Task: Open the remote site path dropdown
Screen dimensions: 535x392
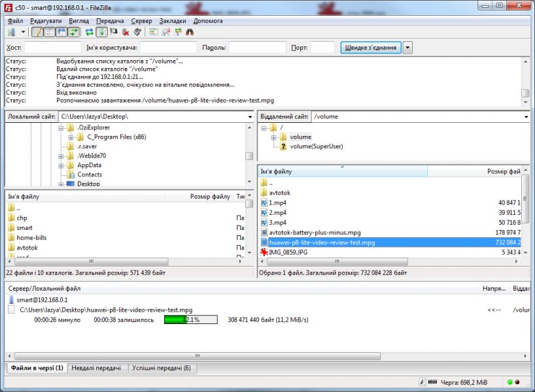Action: click(526, 117)
